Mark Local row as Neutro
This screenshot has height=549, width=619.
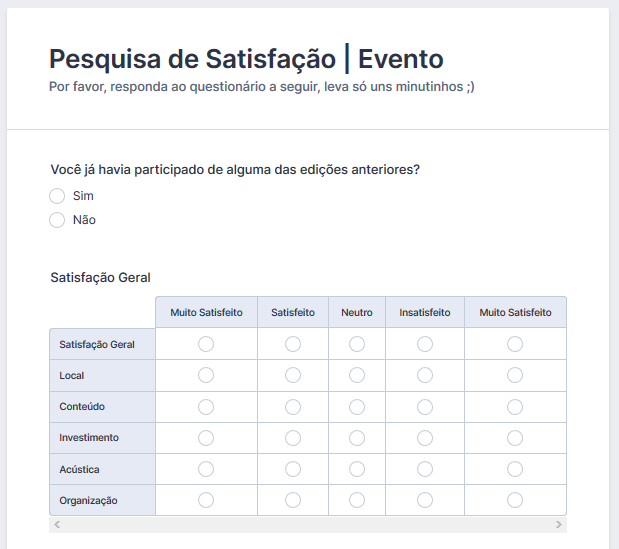tap(357, 375)
